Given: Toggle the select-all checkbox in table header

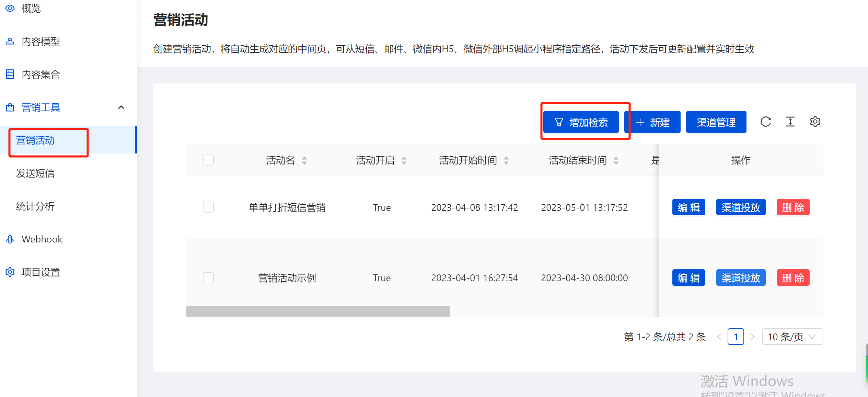Looking at the screenshot, I should (208, 160).
